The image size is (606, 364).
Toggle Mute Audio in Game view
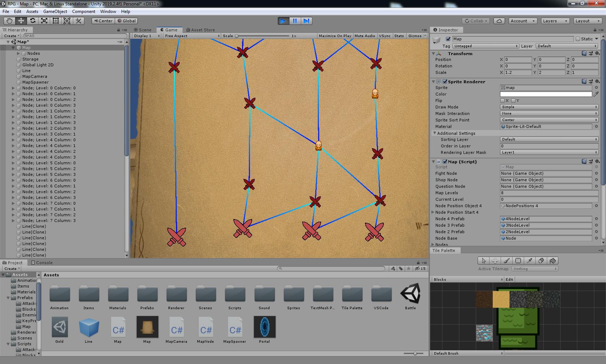click(x=365, y=36)
